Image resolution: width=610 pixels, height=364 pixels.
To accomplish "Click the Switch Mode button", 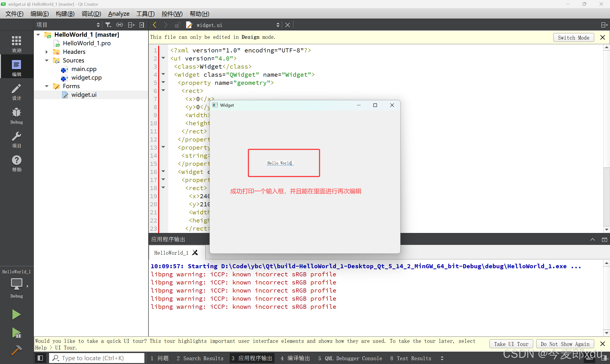I will pyautogui.click(x=573, y=38).
